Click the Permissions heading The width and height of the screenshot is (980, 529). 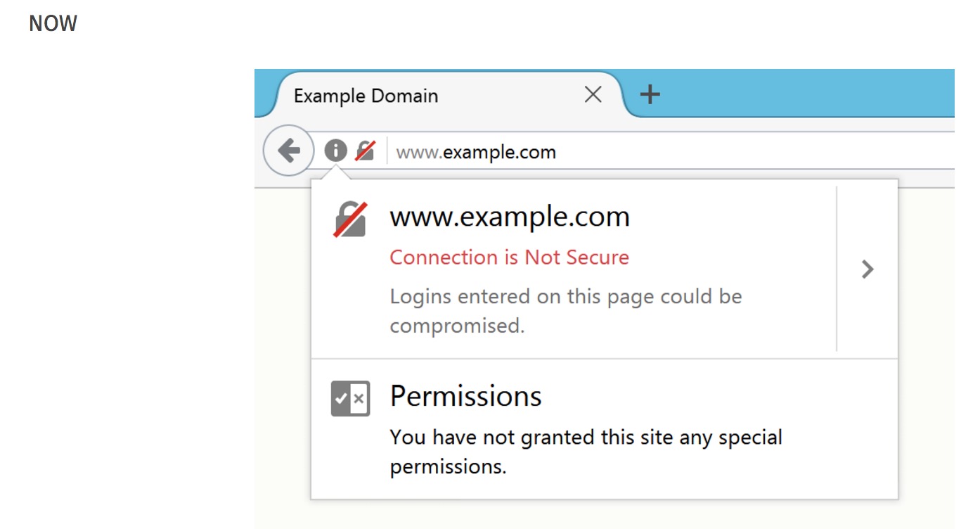coord(465,397)
